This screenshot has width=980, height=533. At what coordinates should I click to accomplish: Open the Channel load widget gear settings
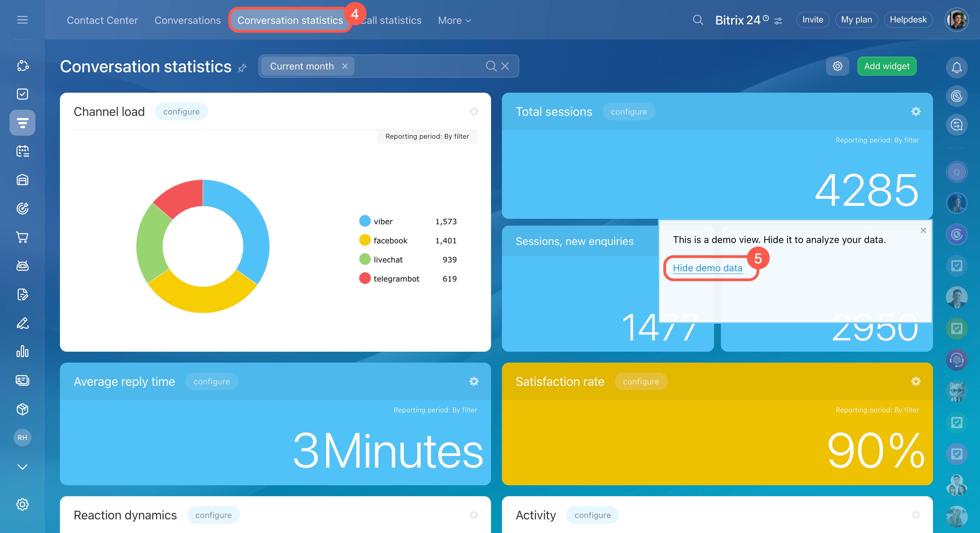pos(474,111)
